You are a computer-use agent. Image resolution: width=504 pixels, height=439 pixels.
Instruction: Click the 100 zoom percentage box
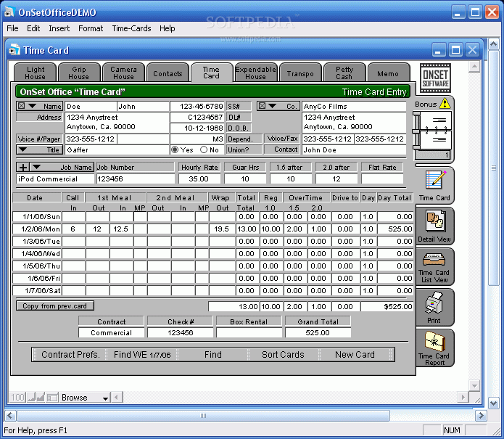(17, 398)
